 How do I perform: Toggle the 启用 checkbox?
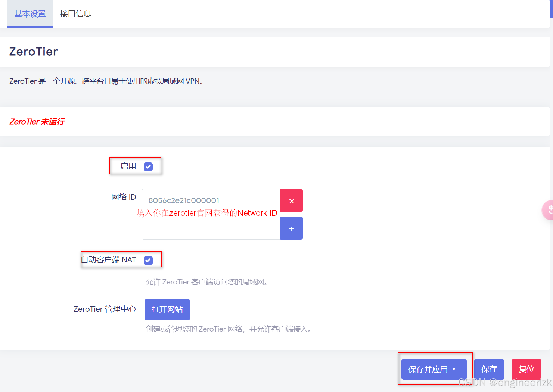pos(148,167)
